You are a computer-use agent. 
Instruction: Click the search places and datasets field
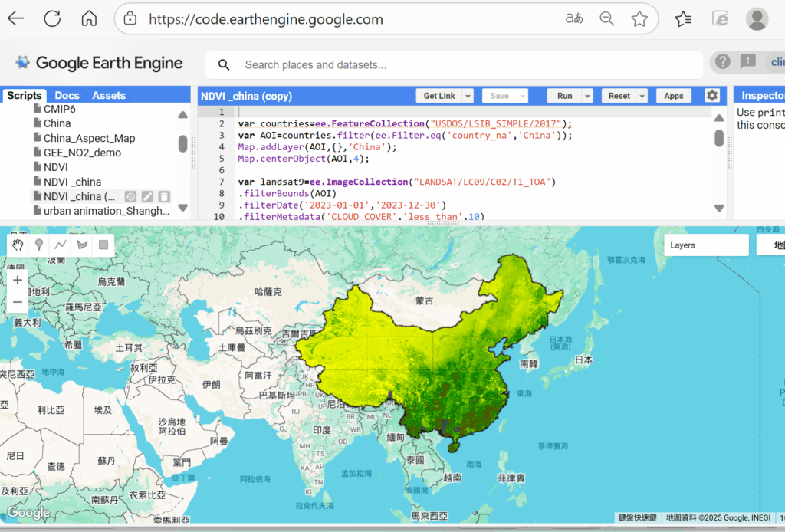(460, 65)
